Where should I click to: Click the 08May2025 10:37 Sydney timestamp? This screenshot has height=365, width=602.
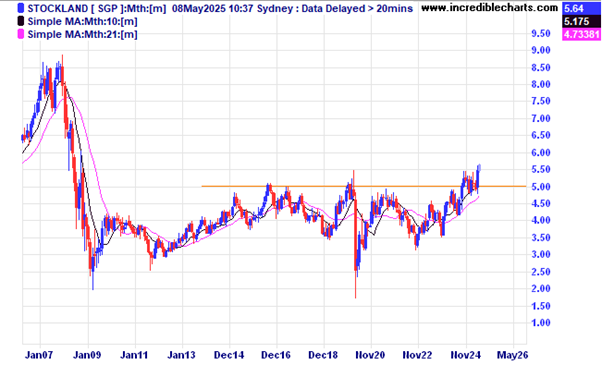click(233, 8)
